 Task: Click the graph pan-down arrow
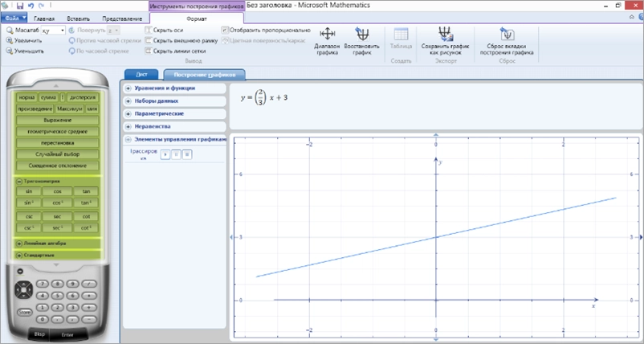pyautogui.click(x=436, y=339)
